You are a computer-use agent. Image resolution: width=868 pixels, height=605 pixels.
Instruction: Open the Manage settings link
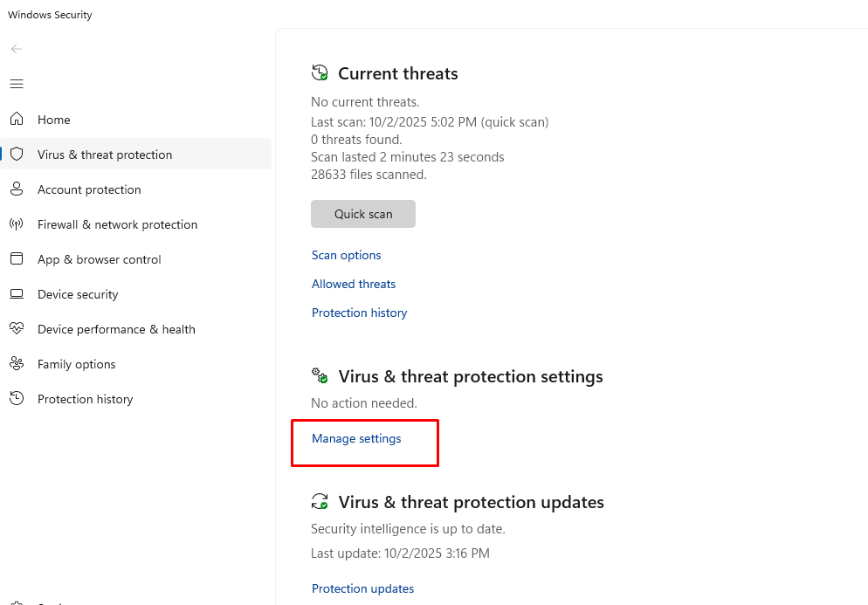click(x=356, y=438)
